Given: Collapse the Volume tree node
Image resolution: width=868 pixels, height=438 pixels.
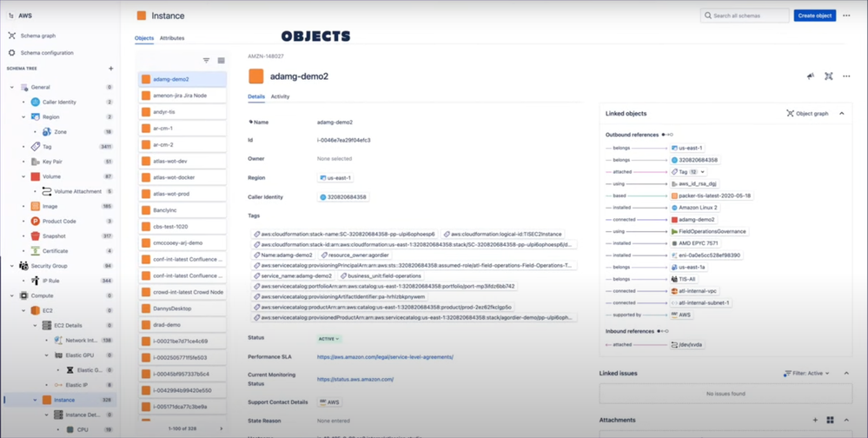Looking at the screenshot, I should coord(23,176).
